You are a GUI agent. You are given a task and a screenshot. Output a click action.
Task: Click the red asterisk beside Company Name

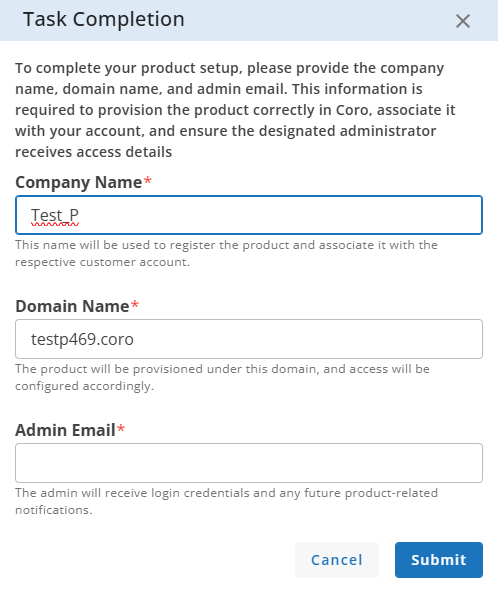[147, 180]
